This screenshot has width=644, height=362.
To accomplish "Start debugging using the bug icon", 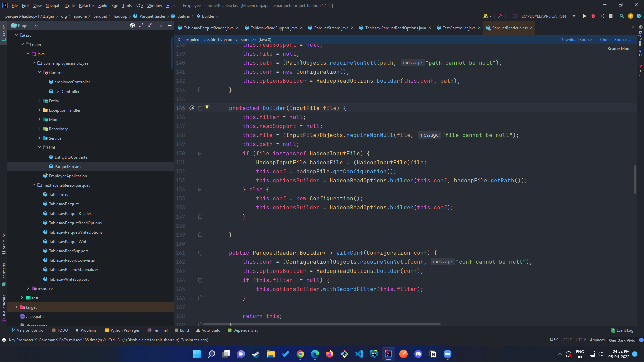I will [x=593, y=16].
